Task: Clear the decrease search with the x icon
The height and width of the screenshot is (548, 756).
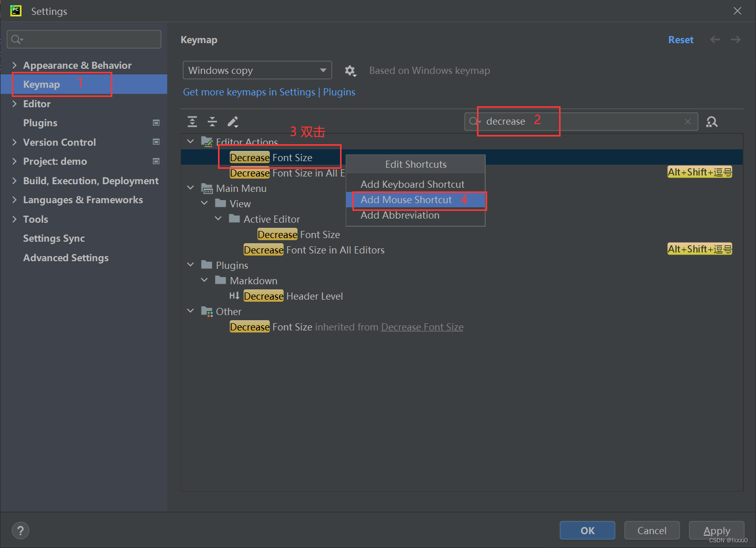Action: [x=688, y=122]
